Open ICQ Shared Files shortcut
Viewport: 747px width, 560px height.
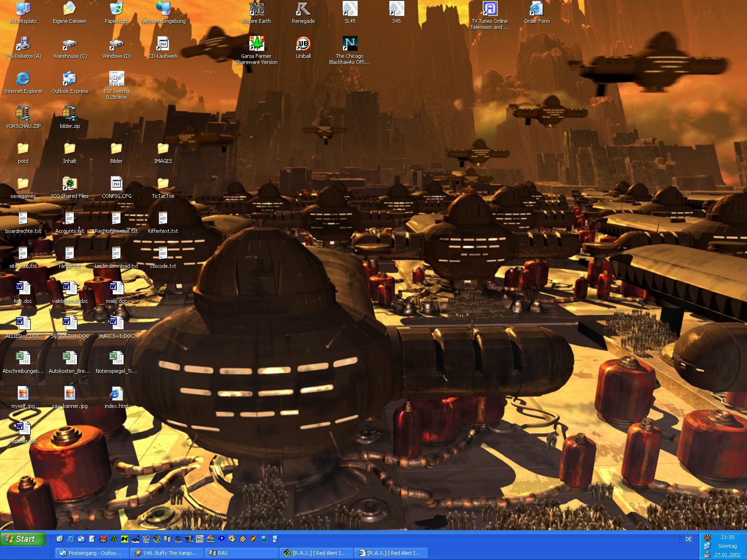click(x=70, y=188)
